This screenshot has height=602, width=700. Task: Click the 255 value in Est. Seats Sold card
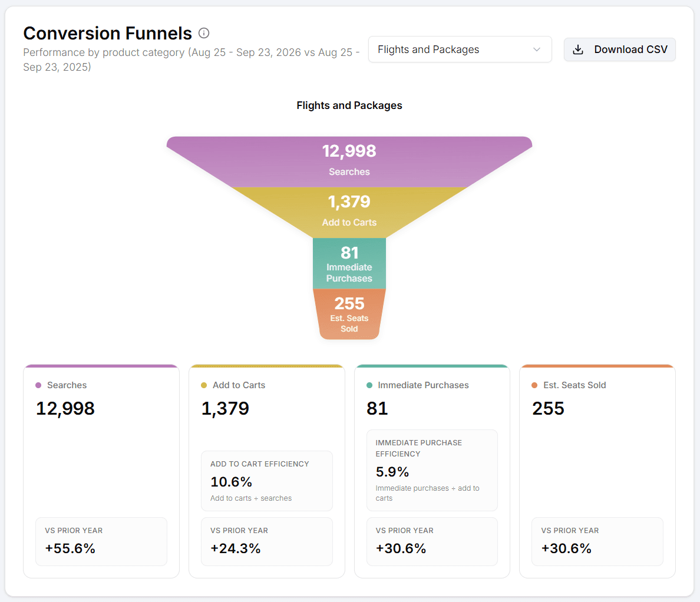click(548, 408)
